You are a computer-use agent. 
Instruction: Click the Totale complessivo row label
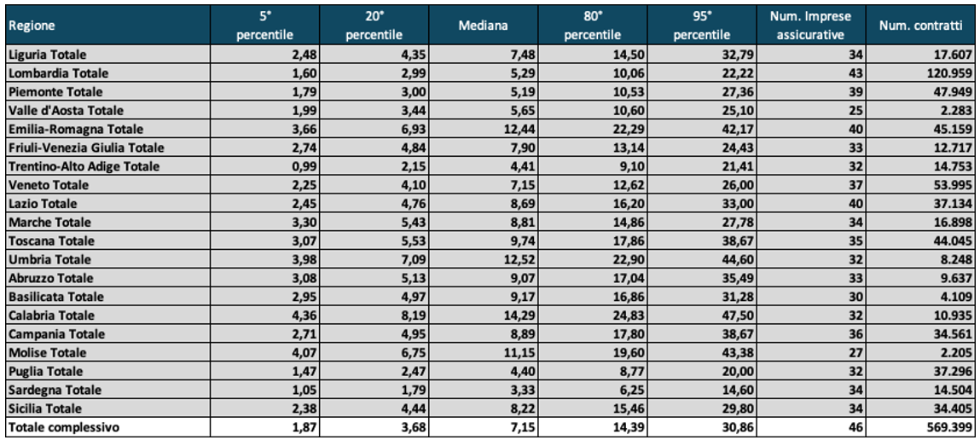pos(63,427)
